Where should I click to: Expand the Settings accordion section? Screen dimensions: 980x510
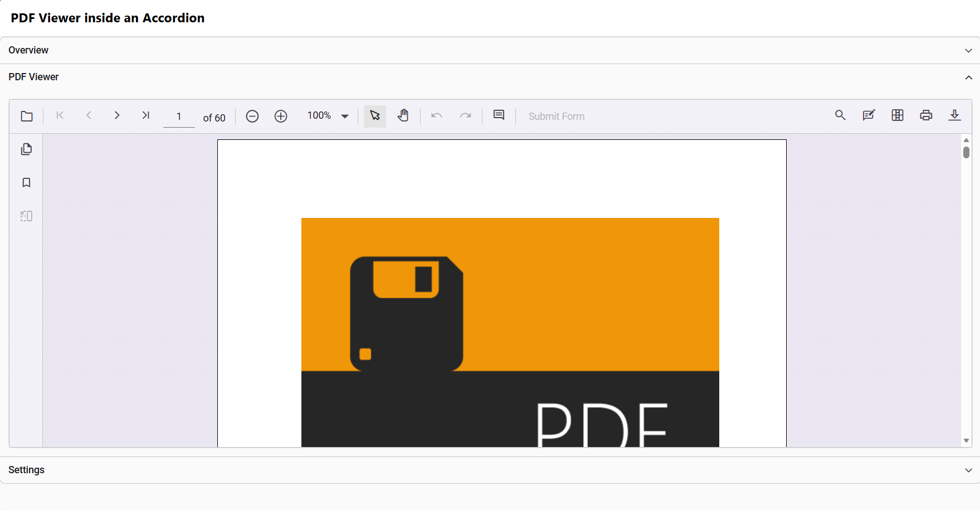490,470
